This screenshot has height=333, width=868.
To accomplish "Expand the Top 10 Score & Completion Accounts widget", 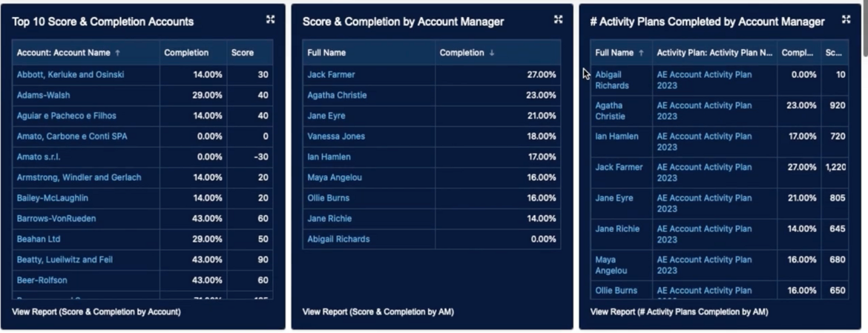I will click(270, 20).
